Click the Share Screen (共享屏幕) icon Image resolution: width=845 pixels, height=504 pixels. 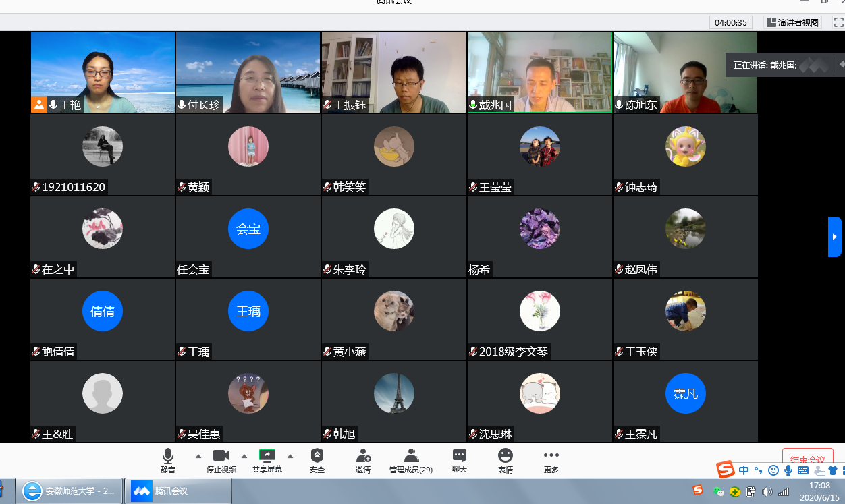(267, 456)
